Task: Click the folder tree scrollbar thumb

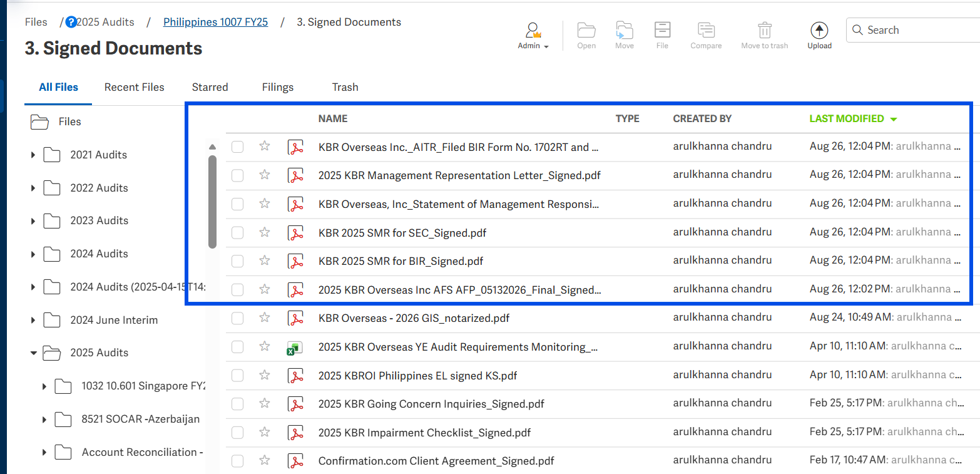Action: point(212,201)
